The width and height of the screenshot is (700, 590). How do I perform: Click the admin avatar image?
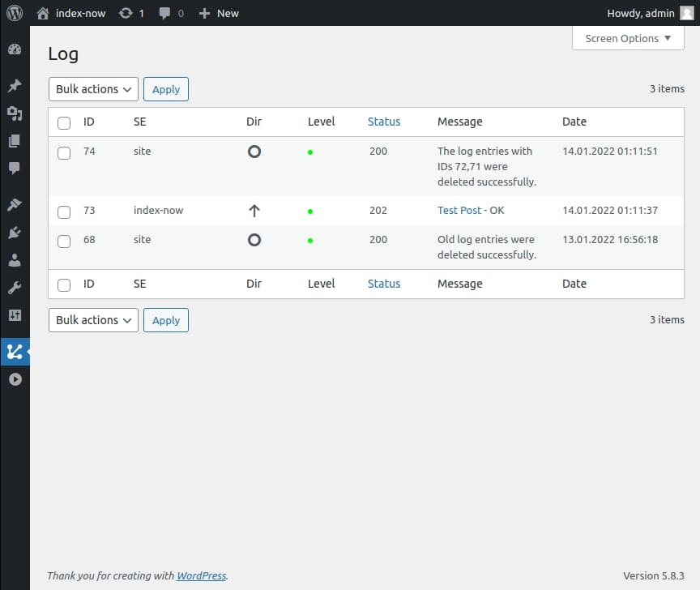click(686, 13)
